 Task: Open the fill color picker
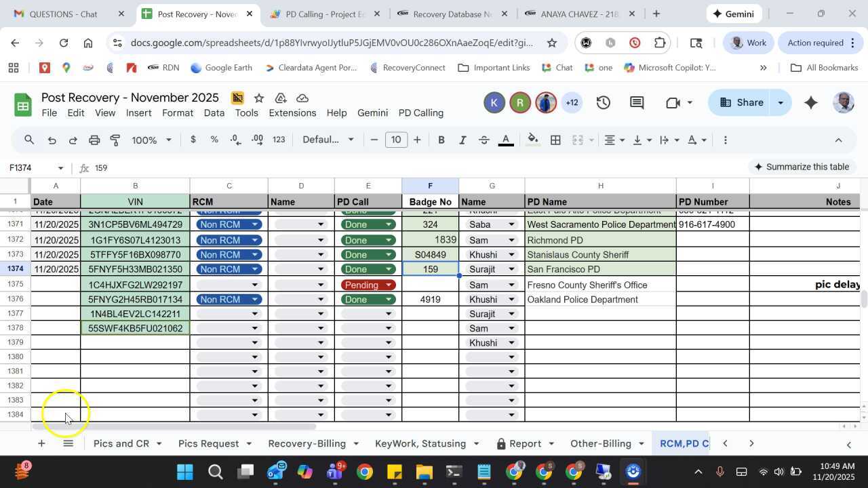(x=533, y=140)
